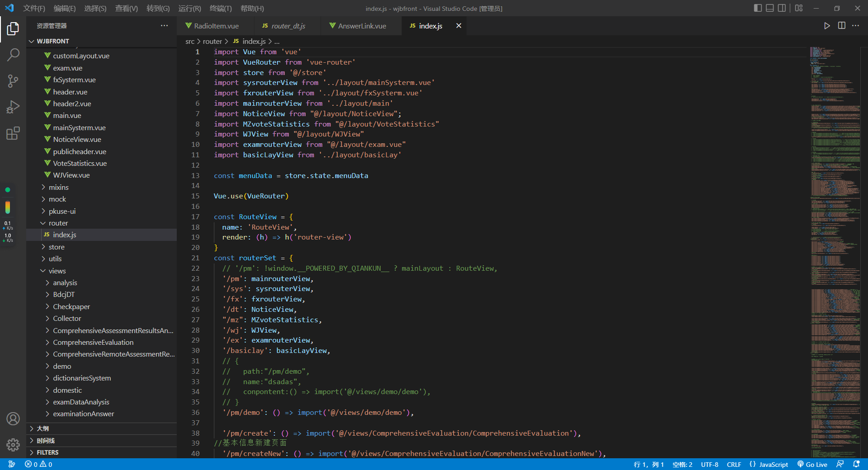Click the src breadcrumb segment
Image resolution: width=868 pixels, height=470 pixels.
point(190,42)
